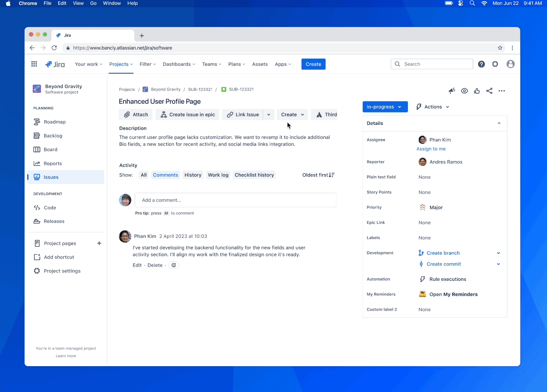Open the Jira app switcher grid icon
Screen dimensions: 547x392
(34, 64)
